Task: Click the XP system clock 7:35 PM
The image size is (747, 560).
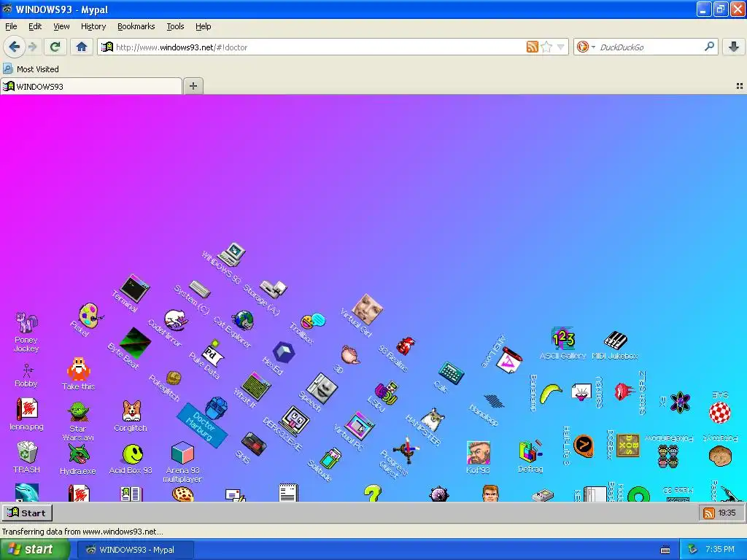Action: (x=719, y=550)
